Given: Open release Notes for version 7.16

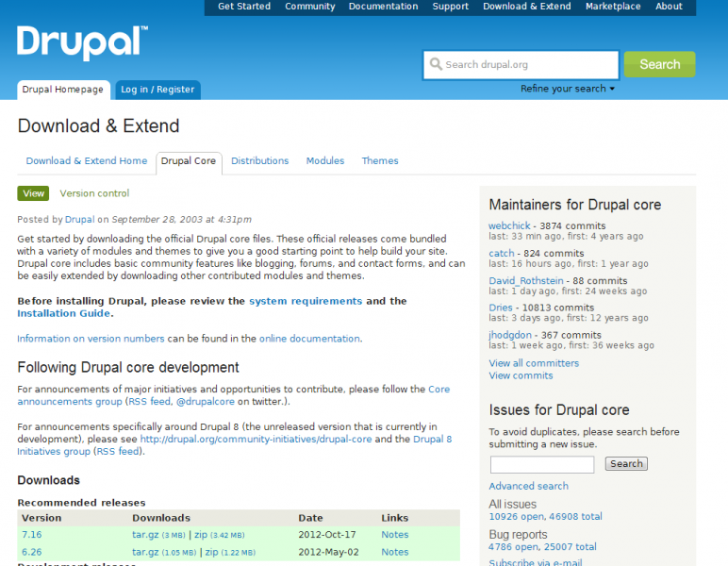Looking at the screenshot, I should (x=394, y=535).
